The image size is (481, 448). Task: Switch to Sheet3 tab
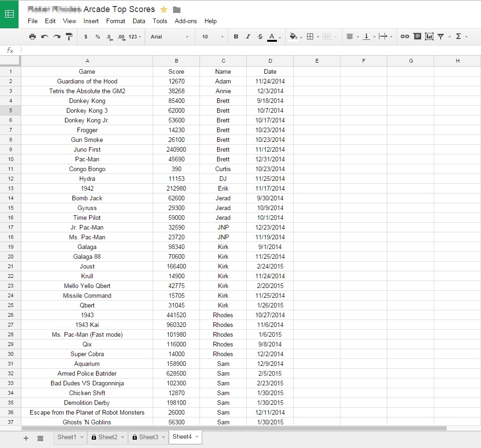pos(148,437)
